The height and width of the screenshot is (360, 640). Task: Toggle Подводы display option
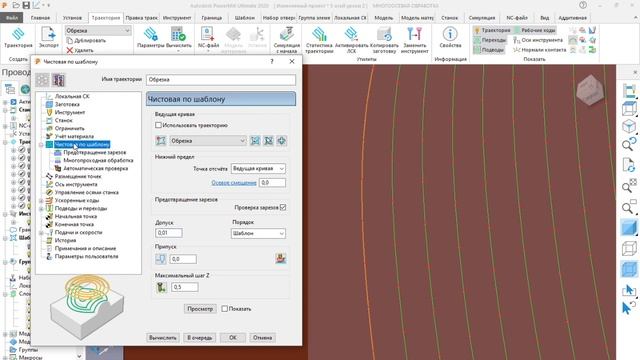[x=489, y=50]
